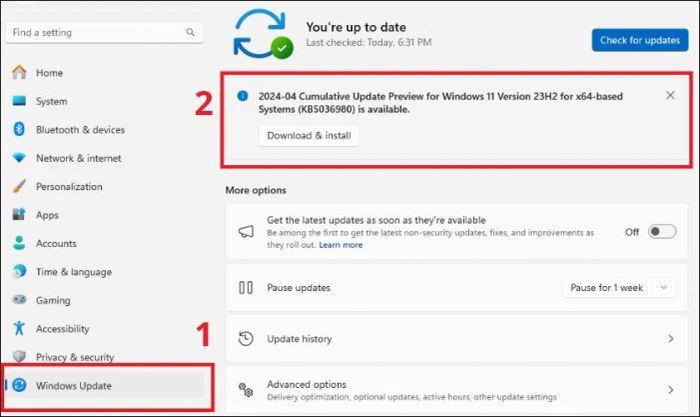The height and width of the screenshot is (417, 700).
Task: Click the "Off" label near toggle
Action: (x=632, y=232)
